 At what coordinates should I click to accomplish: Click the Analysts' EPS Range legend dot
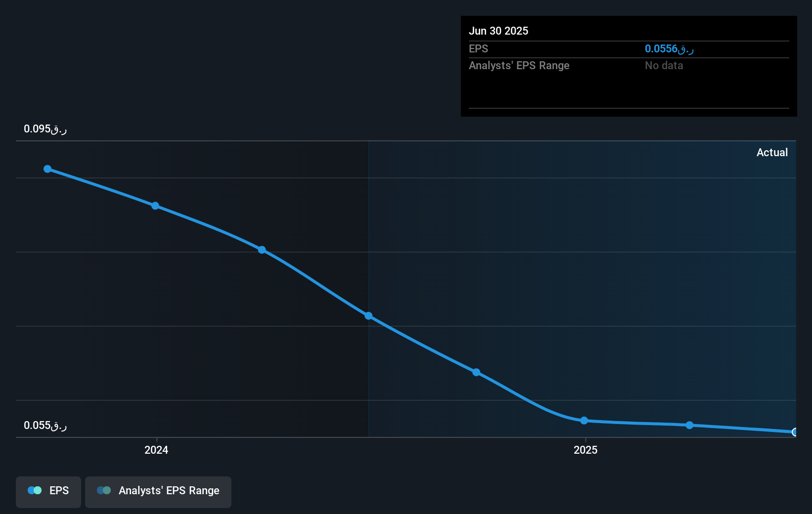(104, 490)
